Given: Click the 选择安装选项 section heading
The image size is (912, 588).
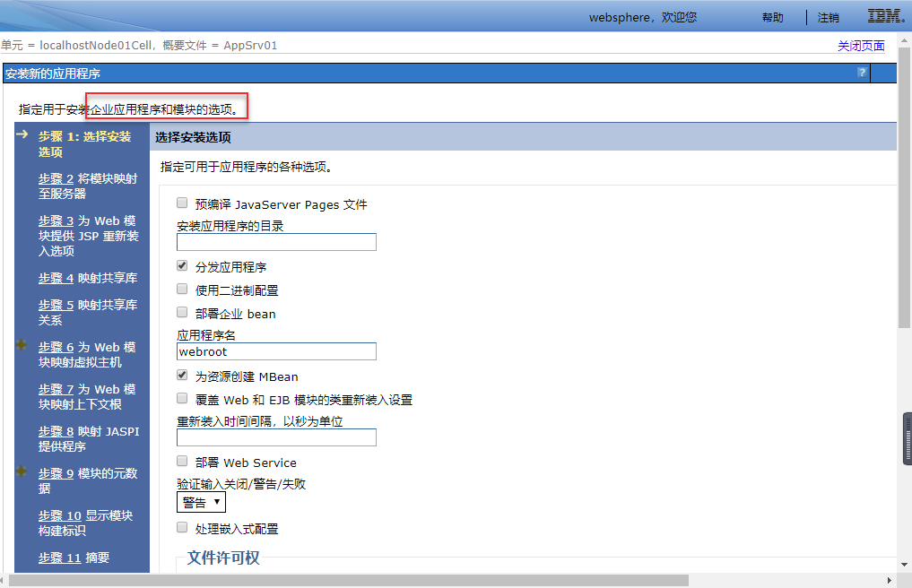Looking at the screenshot, I should point(193,137).
